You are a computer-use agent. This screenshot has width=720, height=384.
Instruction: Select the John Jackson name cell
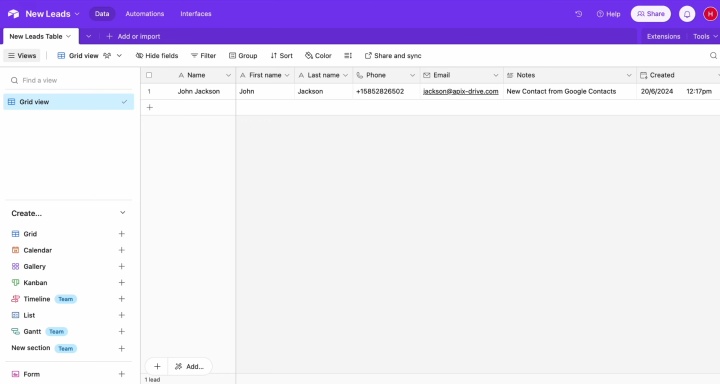(x=199, y=91)
